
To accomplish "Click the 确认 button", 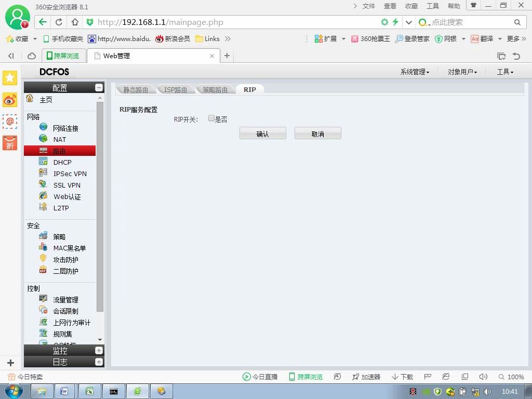I will (x=262, y=134).
